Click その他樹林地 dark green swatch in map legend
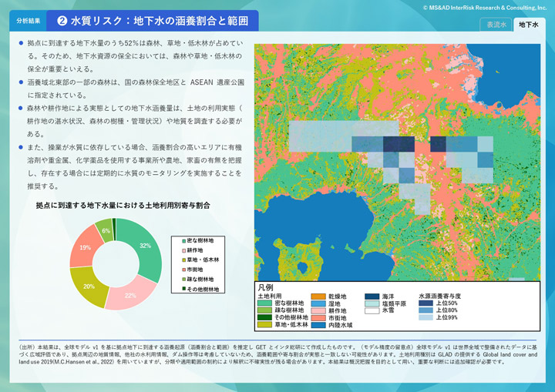The height and width of the screenshot is (392, 555). click(264, 317)
